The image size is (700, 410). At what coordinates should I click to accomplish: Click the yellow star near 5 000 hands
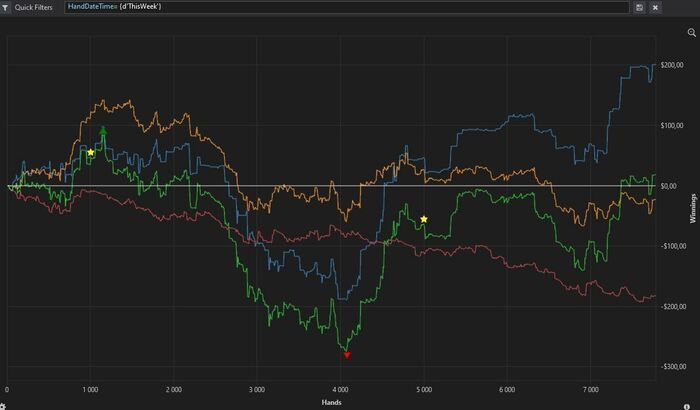[424, 219]
